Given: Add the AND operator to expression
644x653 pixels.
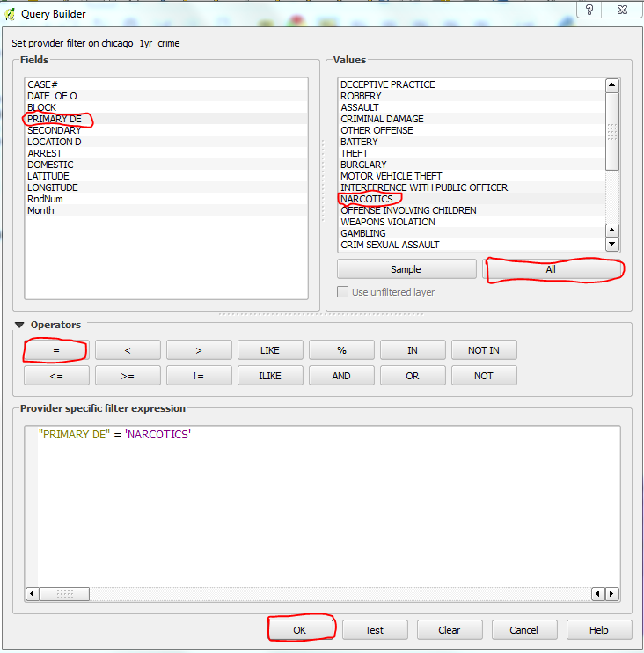Looking at the screenshot, I should 341,376.
